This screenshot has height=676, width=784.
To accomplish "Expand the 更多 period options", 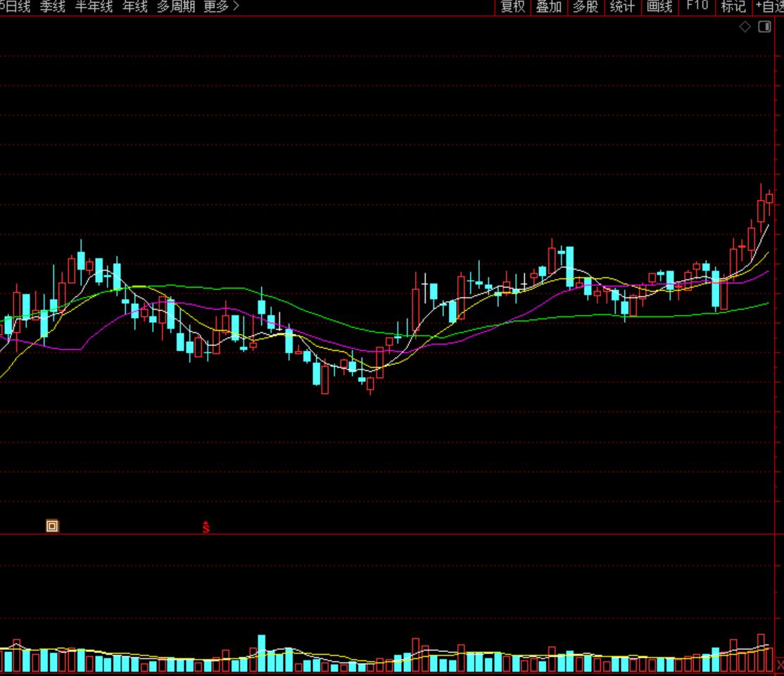I will (221, 7).
